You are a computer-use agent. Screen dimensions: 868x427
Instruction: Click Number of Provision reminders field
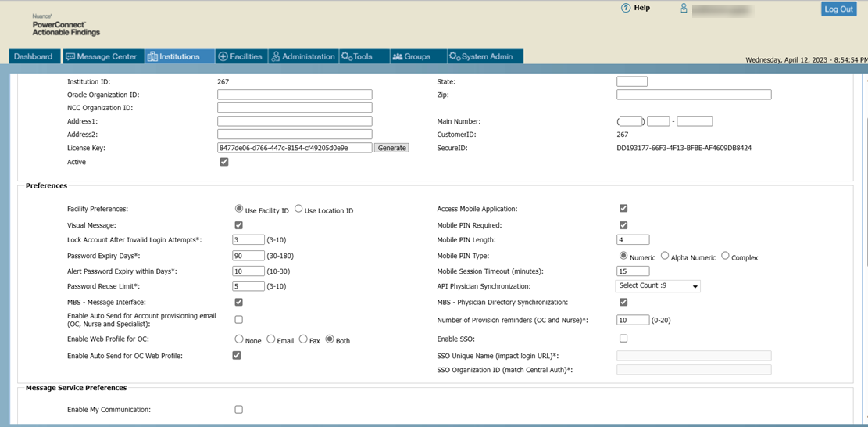(x=633, y=320)
